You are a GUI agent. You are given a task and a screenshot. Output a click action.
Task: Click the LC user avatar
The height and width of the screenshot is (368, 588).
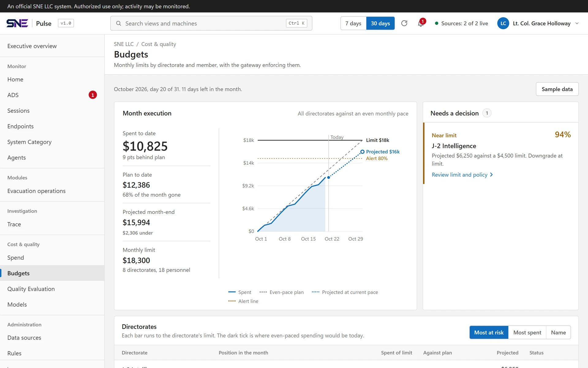coord(503,23)
